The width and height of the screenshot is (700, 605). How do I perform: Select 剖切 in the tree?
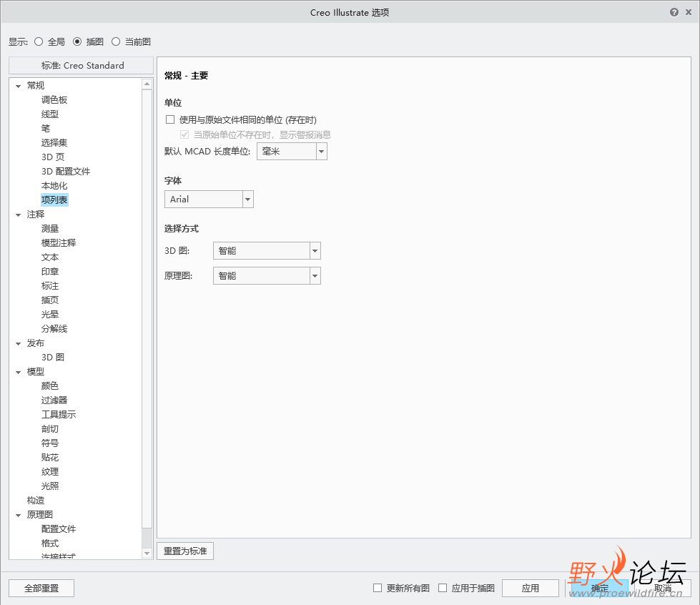point(49,428)
